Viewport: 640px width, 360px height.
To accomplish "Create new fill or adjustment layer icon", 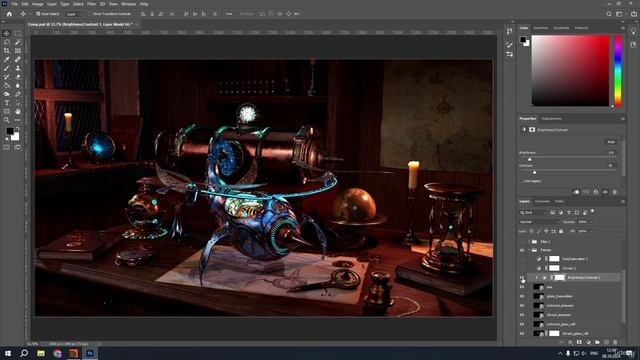I will tap(588, 342).
